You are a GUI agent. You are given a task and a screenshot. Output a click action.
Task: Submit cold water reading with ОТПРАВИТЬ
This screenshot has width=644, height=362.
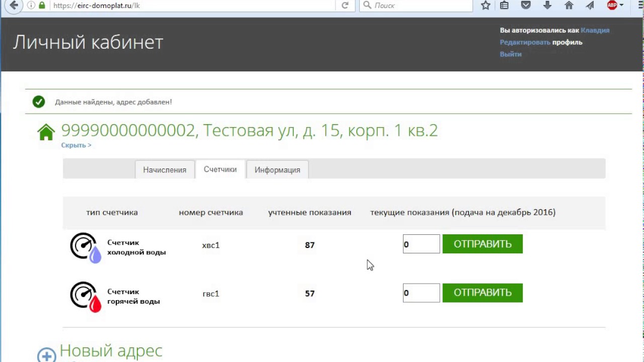[x=482, y=244]
